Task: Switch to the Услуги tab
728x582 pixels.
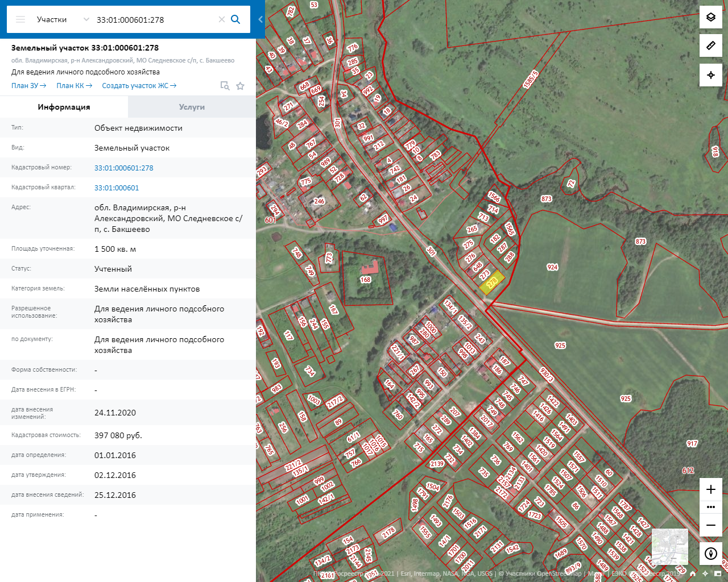Action: [192, 107]
